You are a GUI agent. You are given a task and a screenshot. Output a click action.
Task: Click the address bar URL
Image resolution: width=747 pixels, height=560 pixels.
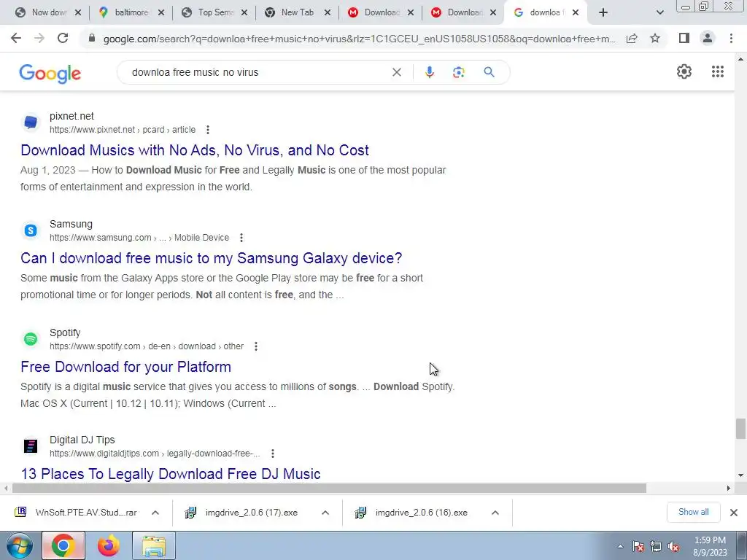coord(360,39)
